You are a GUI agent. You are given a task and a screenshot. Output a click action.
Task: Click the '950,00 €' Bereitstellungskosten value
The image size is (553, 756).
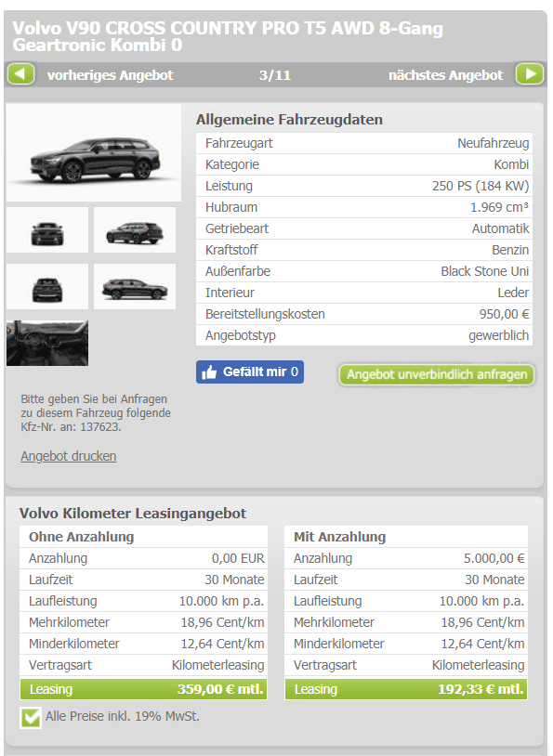tap(505, 314)
